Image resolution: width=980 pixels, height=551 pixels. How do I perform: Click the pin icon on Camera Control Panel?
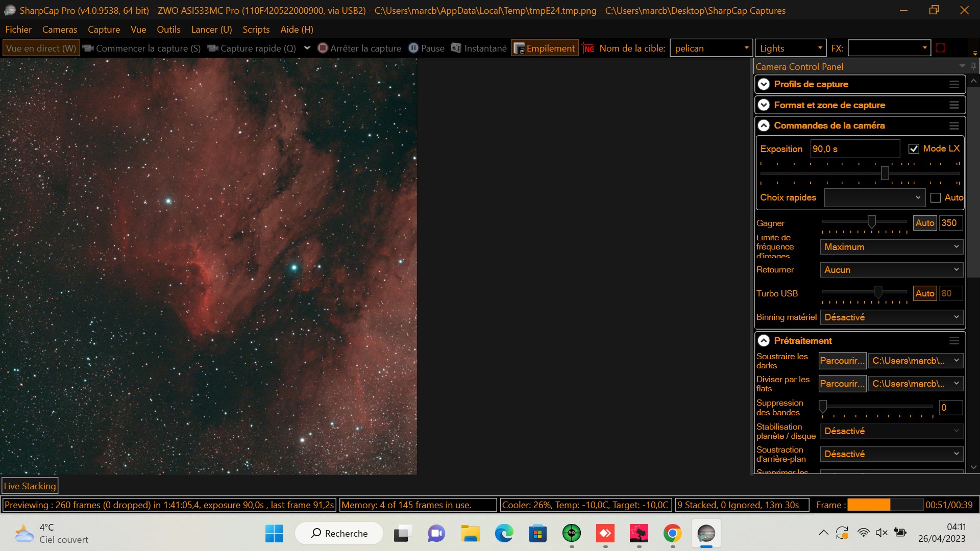[x=973, y=66]
